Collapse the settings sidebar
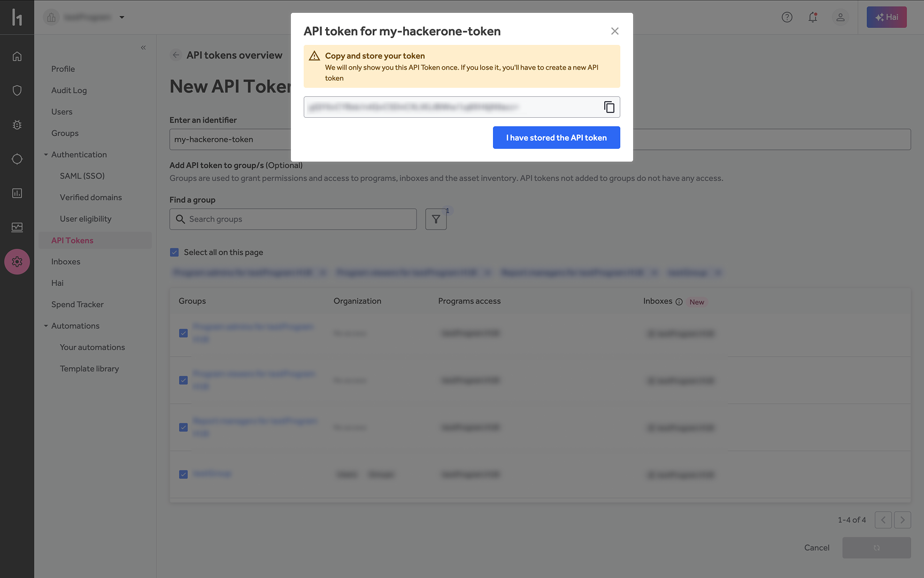924x578 pixels. pos(143,48)
